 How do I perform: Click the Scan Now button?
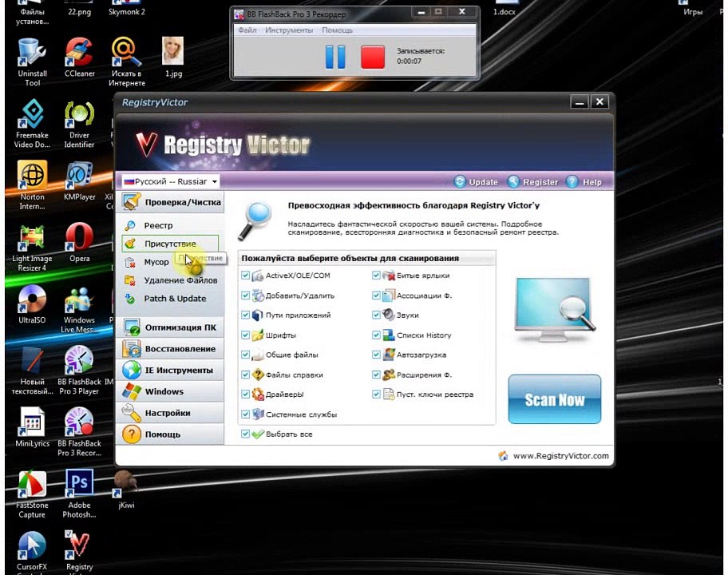pyautogui.click(x=554, y=399)
